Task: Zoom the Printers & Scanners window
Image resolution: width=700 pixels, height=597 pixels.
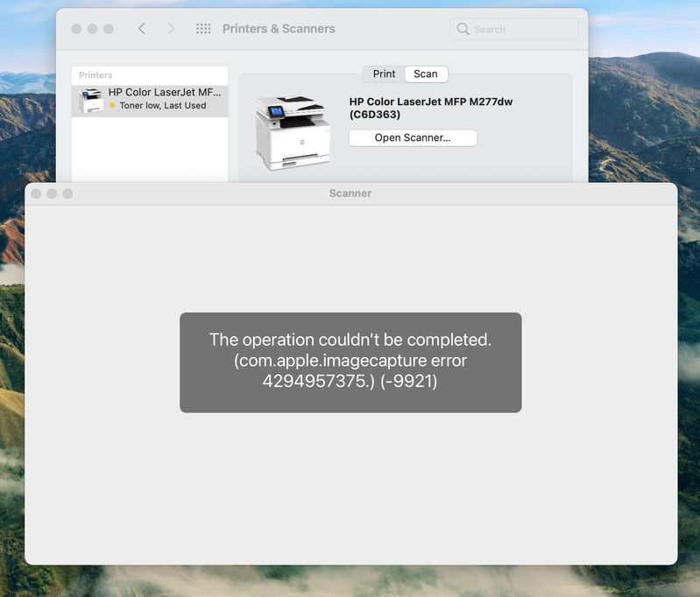Action: click(x=109, y=29)
